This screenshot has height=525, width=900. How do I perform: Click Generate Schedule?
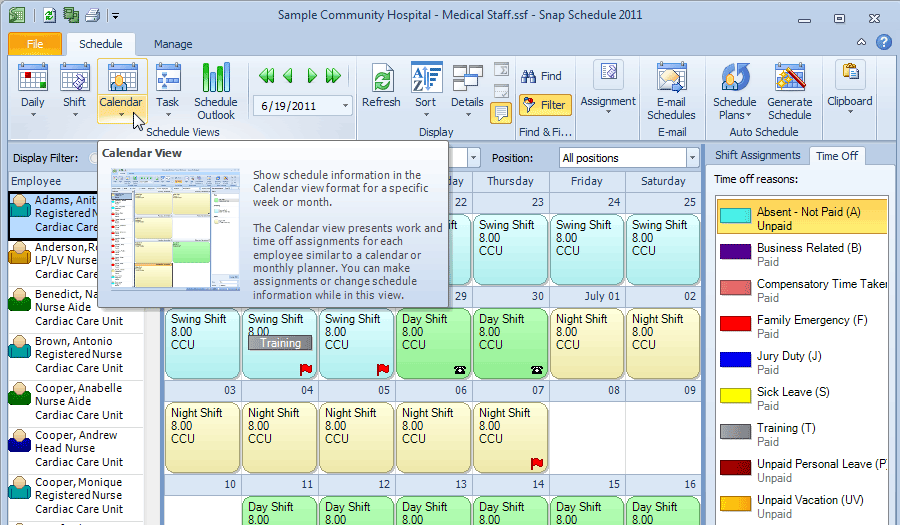point(790,92)
